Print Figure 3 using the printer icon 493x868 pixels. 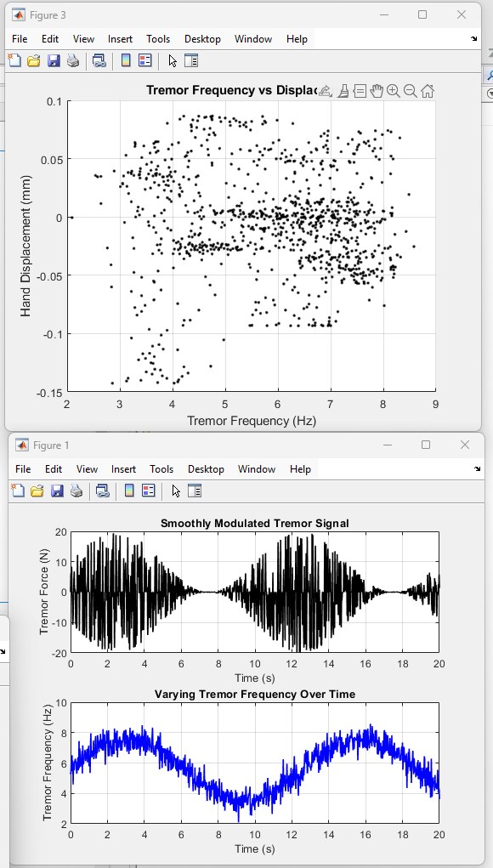click(73, 61)
